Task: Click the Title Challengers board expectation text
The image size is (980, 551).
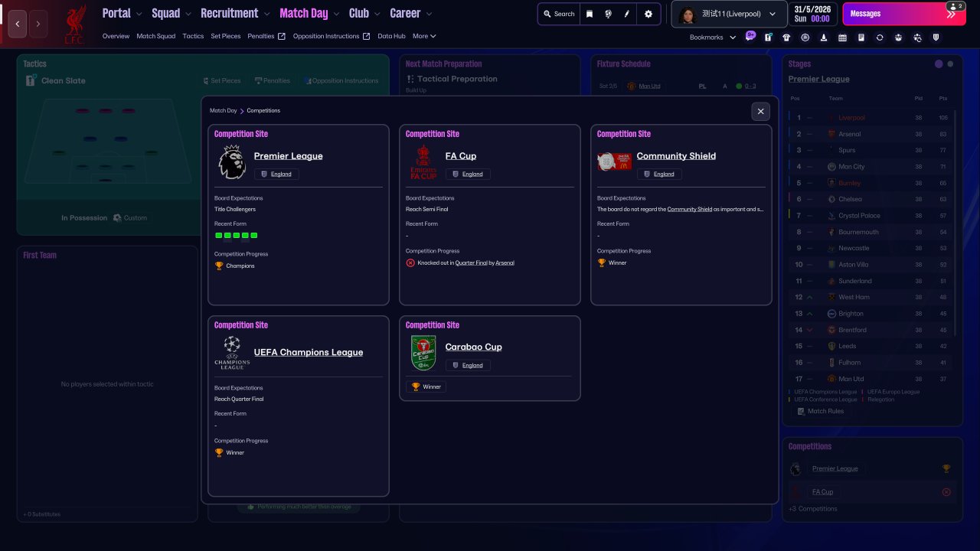Action: tap(235, 209)
